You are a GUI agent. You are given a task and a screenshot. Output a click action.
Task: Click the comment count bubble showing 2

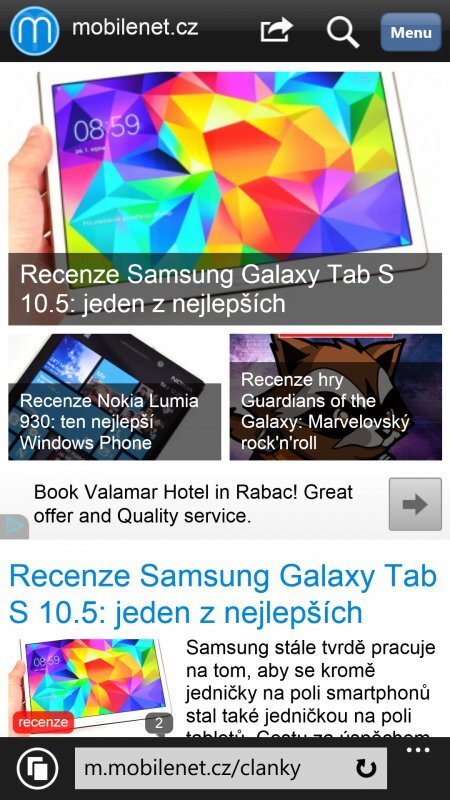[x=159, y=723]
